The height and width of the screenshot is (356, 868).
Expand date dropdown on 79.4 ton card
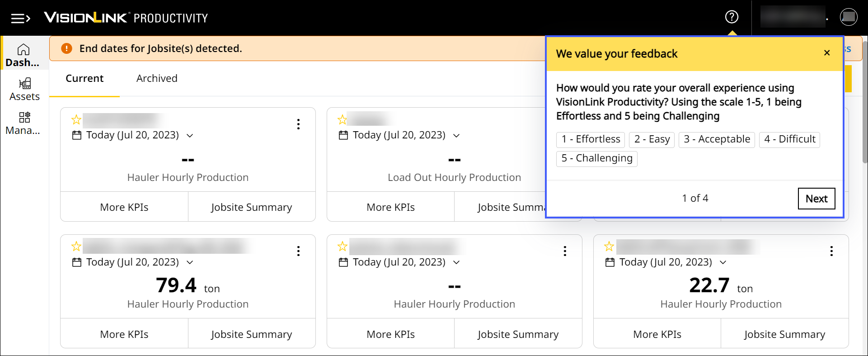[x=190, y=262]
